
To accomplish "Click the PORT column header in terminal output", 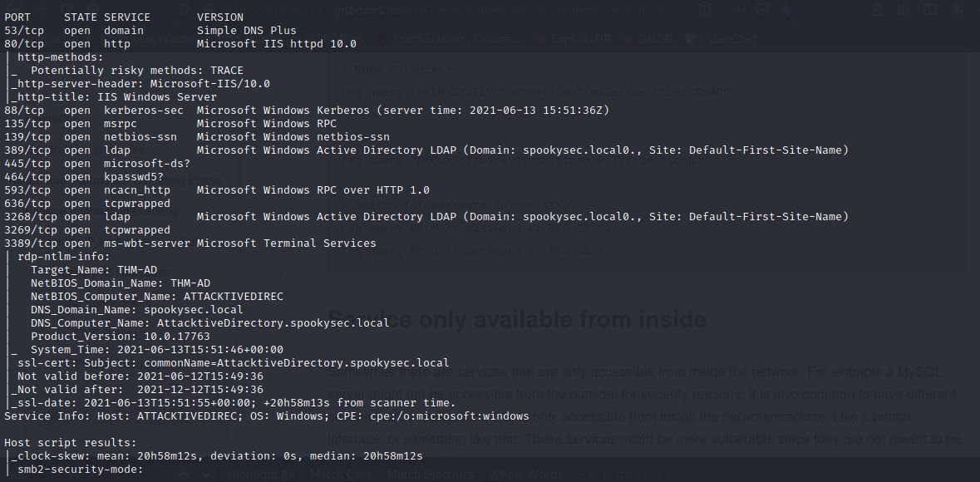I will coord(17,17).
